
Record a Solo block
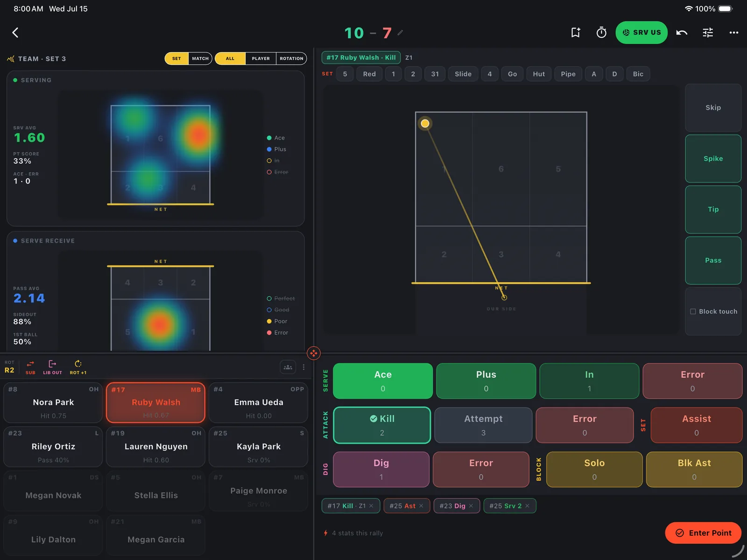(x=594, y=469)
